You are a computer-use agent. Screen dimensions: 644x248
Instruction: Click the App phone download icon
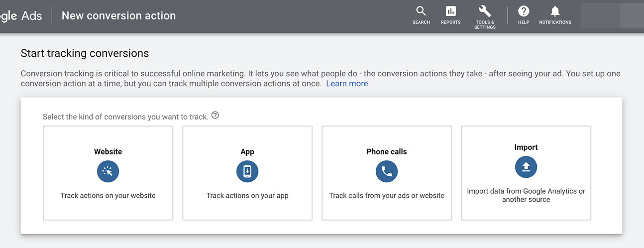pos(247,172)
